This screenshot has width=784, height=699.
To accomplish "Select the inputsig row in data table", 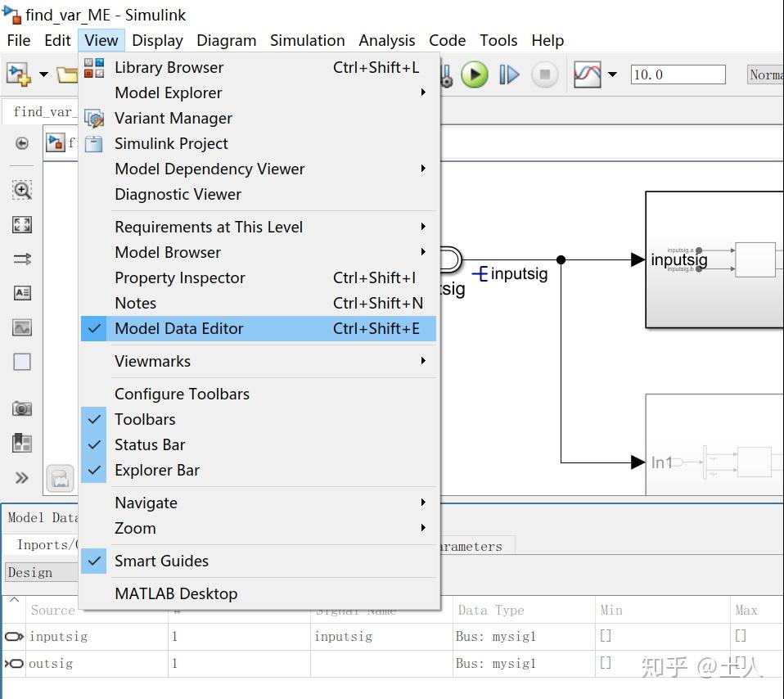I will [392, 637].
